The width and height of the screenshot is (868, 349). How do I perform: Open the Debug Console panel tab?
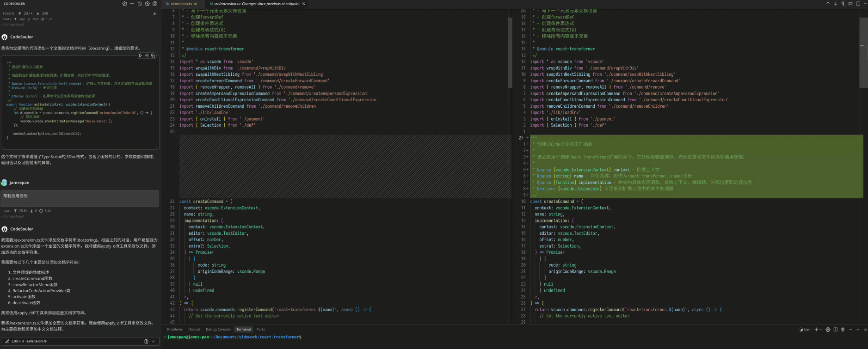coord(218,330)
